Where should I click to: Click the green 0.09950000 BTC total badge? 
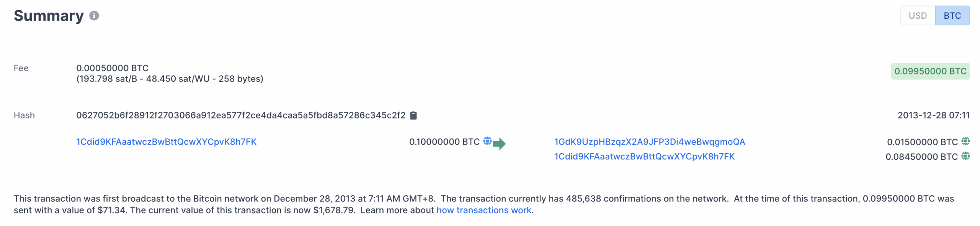(x=930, y=71)
